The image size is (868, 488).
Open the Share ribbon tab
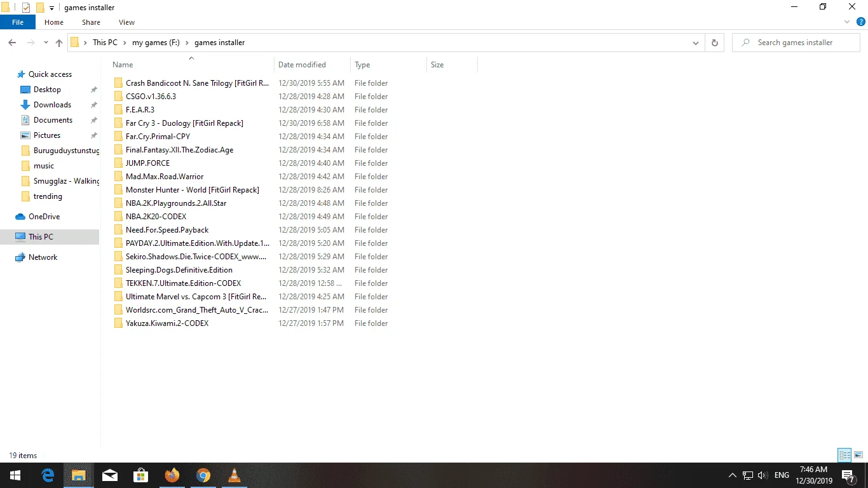pos(91,22)
